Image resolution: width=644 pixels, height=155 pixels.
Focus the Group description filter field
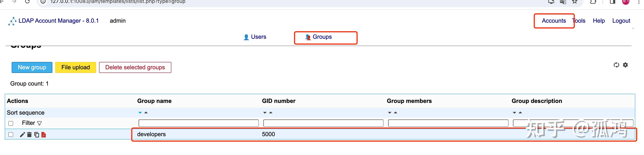(573, 123)
